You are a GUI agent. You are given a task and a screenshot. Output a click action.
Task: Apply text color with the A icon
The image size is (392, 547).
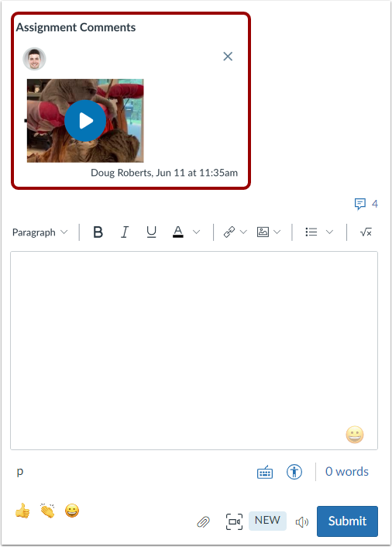(178, 232)
